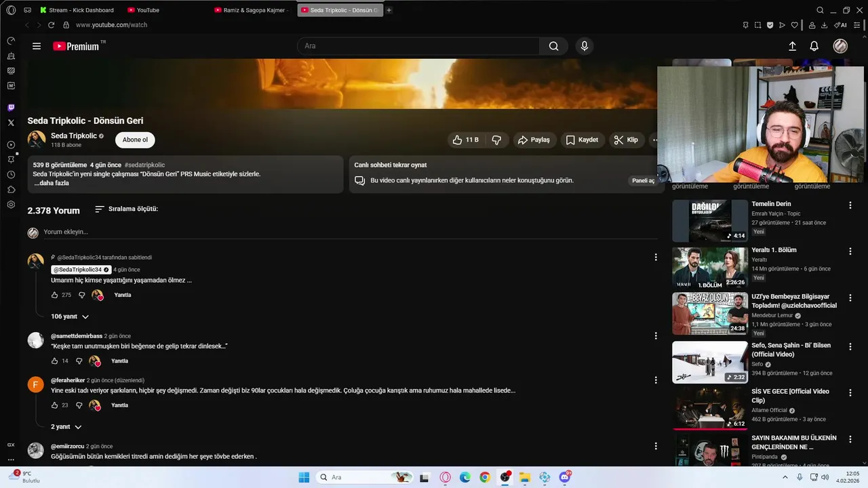868x488 pixels.
Task: Open the new tab plus button
Action: [x=389, y=10]
